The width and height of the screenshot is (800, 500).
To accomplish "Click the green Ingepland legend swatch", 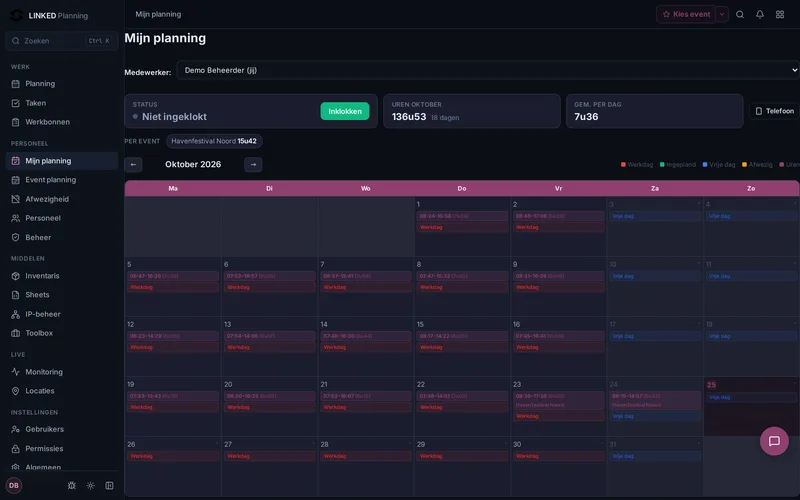I will (x=662, y=164).
